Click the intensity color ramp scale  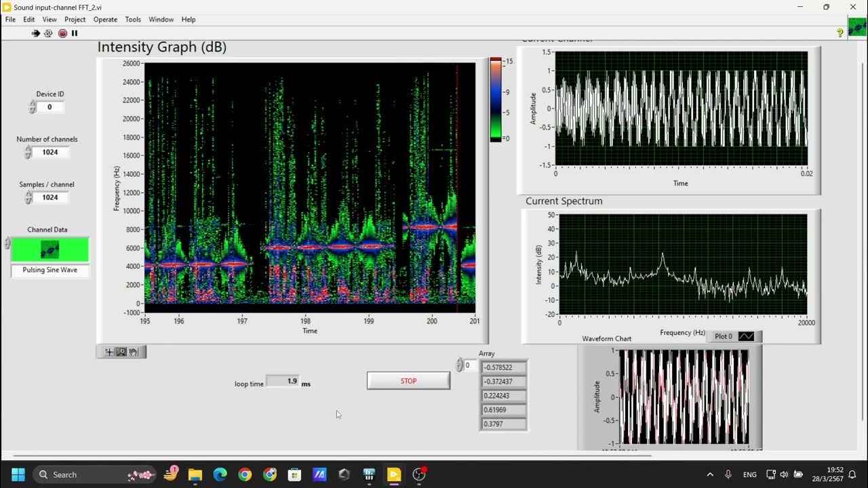coord(496,100)
